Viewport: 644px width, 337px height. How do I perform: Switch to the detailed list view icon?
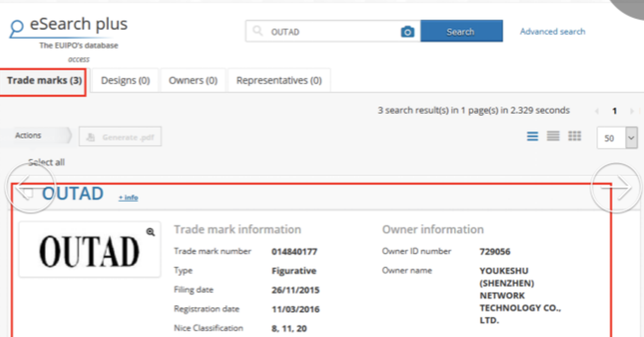pos(532,136)
